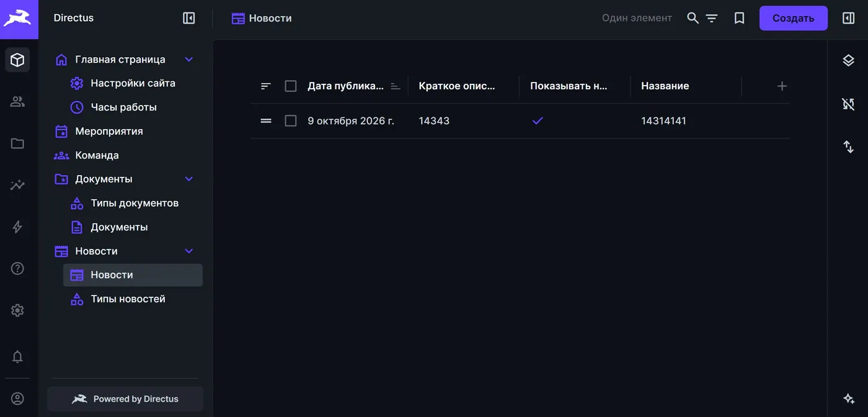Viewport: 868px width, 417px height.
Task: Open Типы документов collection
Action: tap(133, 204)
